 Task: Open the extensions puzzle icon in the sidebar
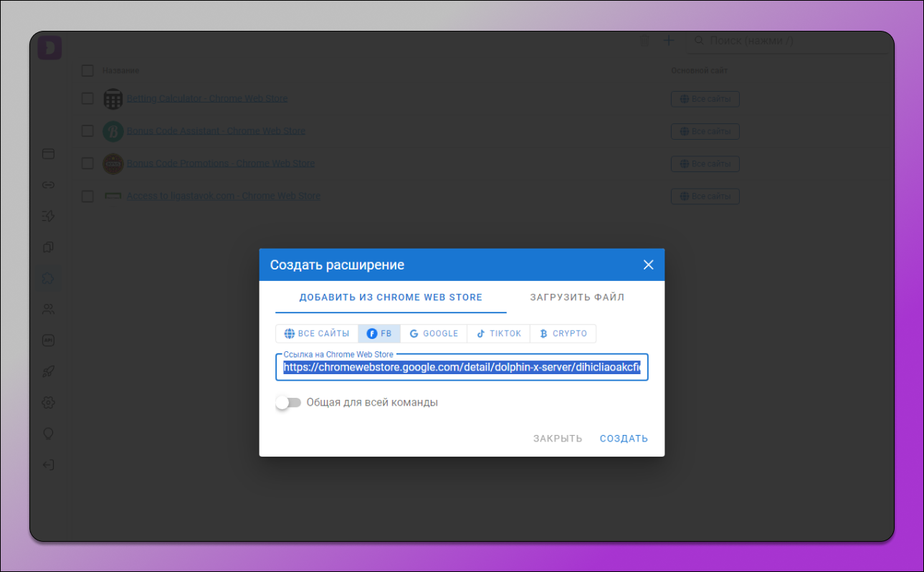(49, 278)
